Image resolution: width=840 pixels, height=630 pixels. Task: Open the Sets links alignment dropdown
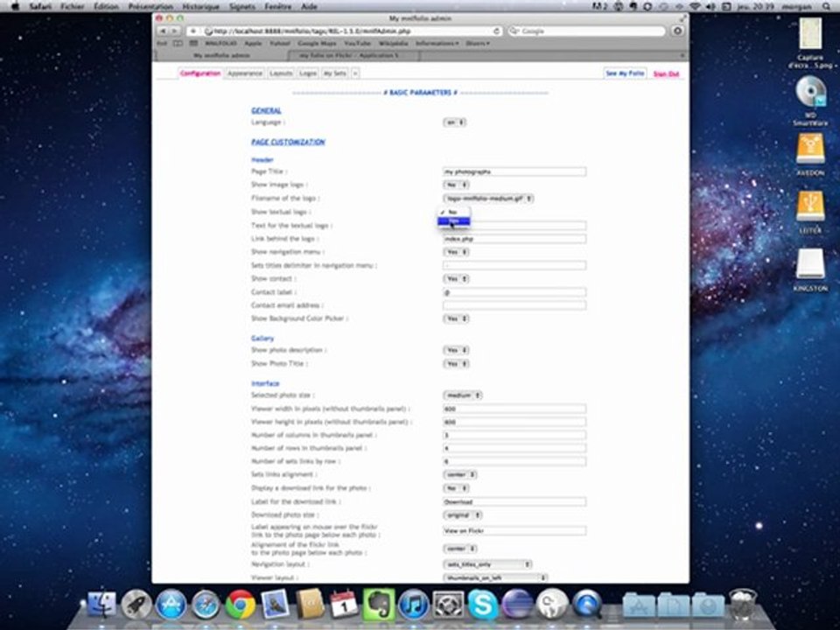[x=460, y=474]
